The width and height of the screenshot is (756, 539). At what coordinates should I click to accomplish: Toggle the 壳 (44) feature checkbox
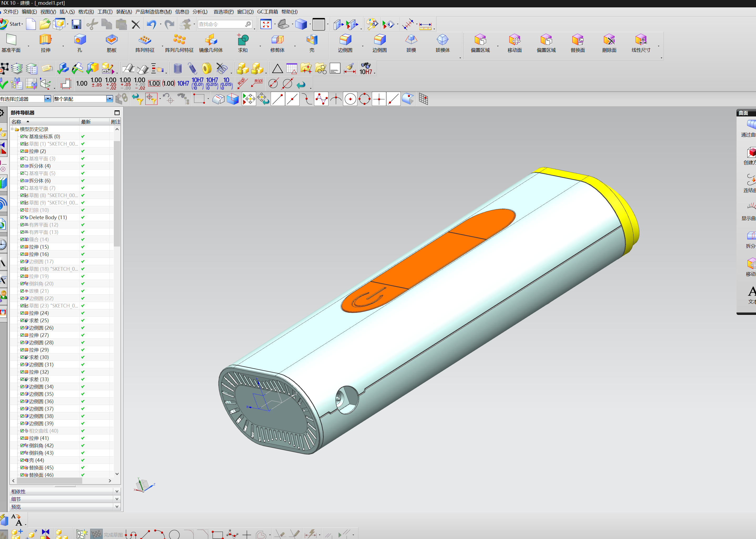22,460
